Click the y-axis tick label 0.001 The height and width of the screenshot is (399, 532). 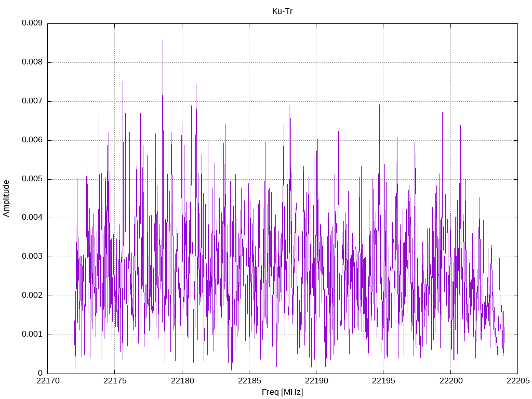(32, 334)
